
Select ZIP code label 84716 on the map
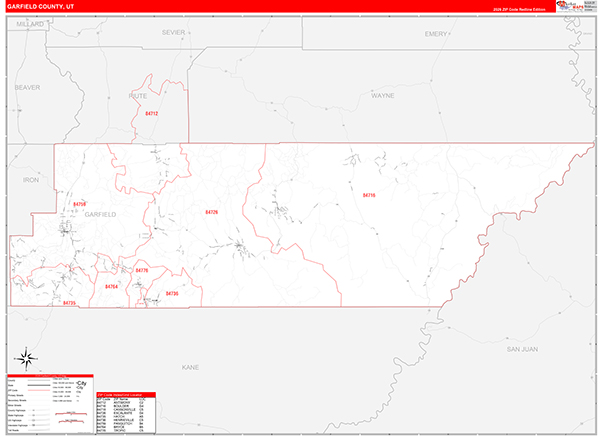(369, 196)
